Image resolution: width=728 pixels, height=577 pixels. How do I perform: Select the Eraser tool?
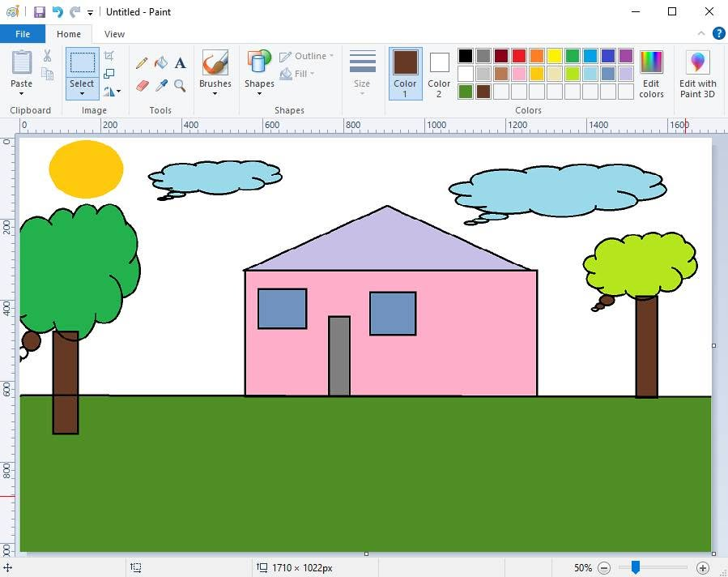142,85
